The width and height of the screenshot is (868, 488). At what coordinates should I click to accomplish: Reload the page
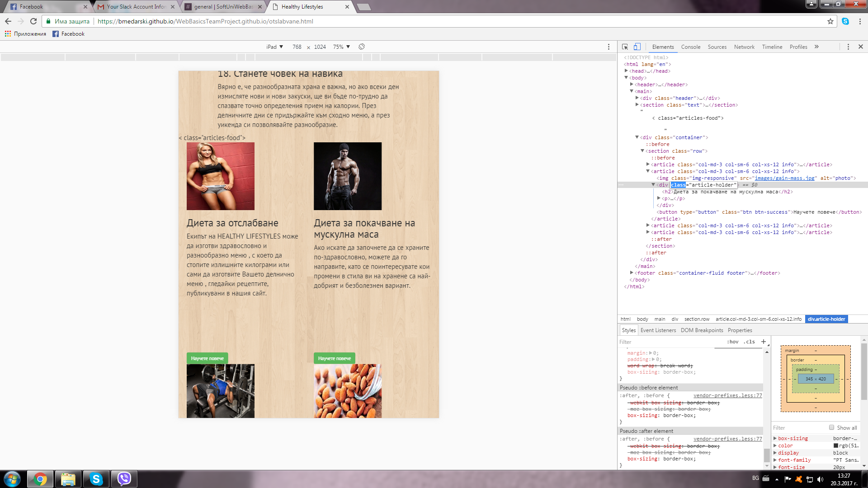(33, 21)
